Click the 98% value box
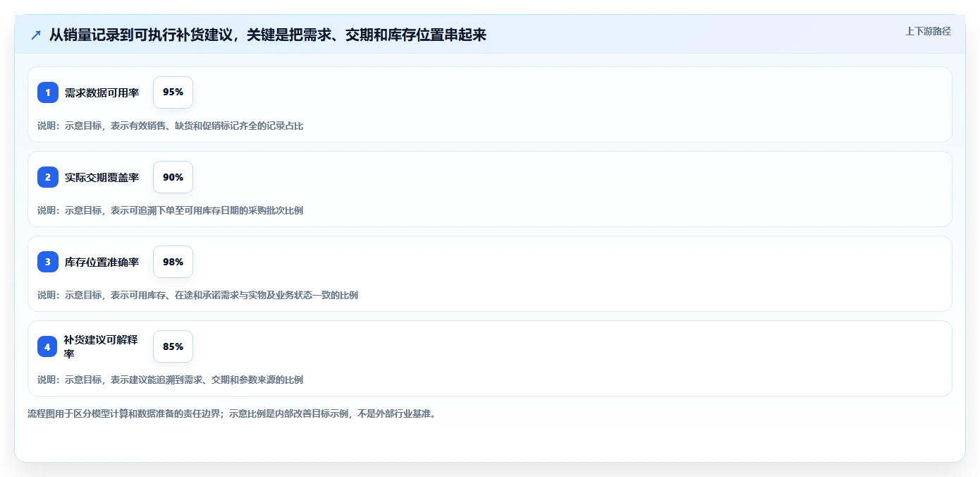The width and height of the screenshot is (980, 477). pyautogui.click(x=173, y=262)
